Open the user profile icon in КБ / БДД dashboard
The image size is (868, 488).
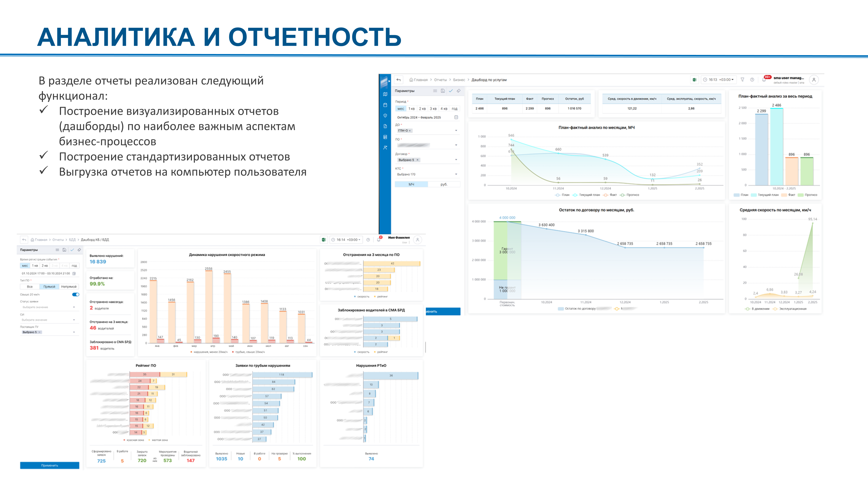tap(417, 240)
